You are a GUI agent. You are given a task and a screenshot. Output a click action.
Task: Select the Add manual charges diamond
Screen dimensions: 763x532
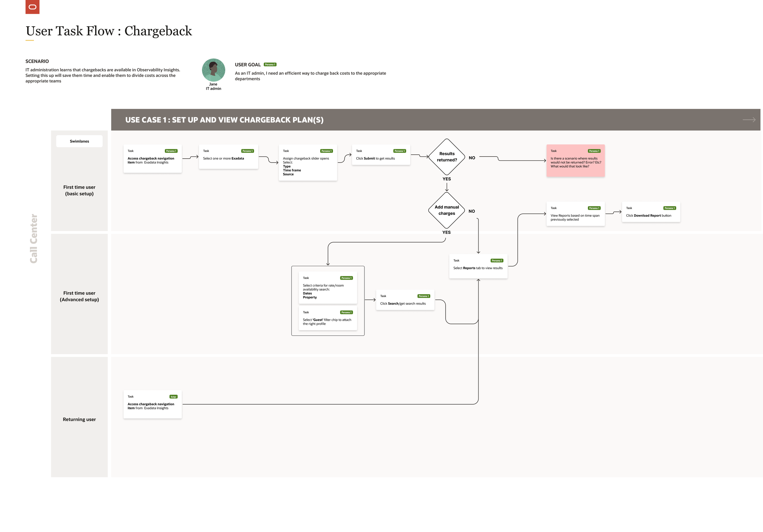coord(447,210)
